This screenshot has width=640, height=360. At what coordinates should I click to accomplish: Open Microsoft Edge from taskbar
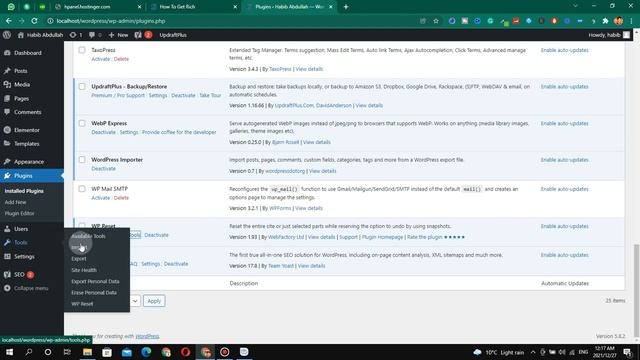(146, 352)
